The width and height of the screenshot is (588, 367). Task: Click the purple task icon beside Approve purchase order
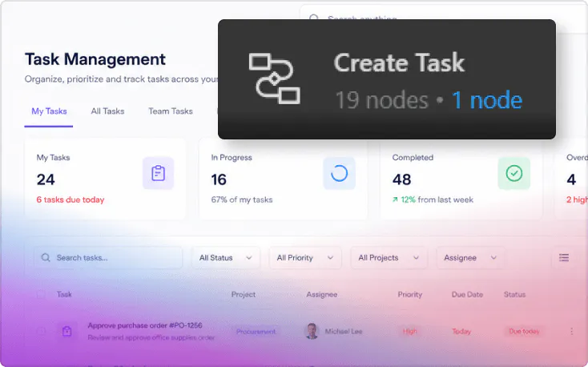pyautogui.click(x=66, y=331)
